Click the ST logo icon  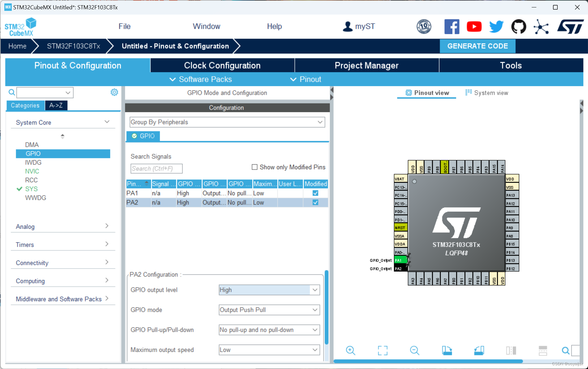570,27
